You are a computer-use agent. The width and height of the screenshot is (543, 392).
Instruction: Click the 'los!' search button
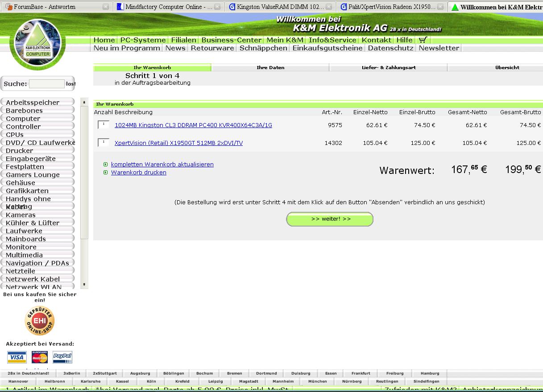click(71, 84)
